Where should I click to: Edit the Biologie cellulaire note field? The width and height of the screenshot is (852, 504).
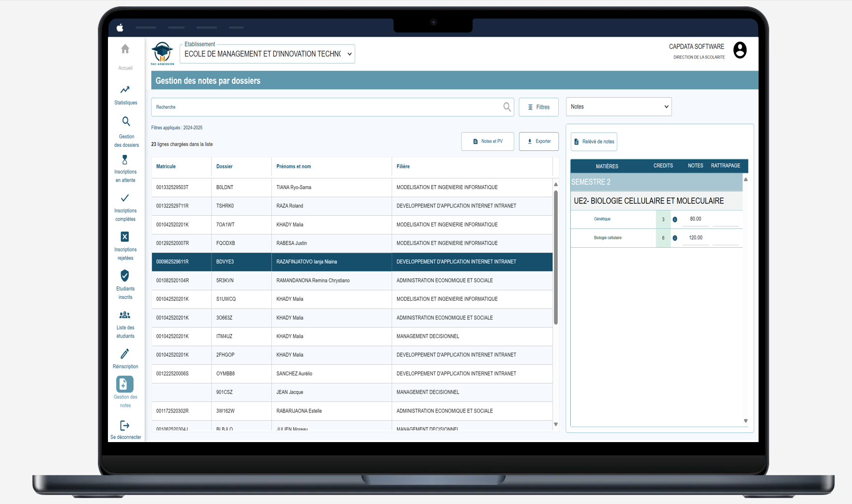tap(696, 238)
